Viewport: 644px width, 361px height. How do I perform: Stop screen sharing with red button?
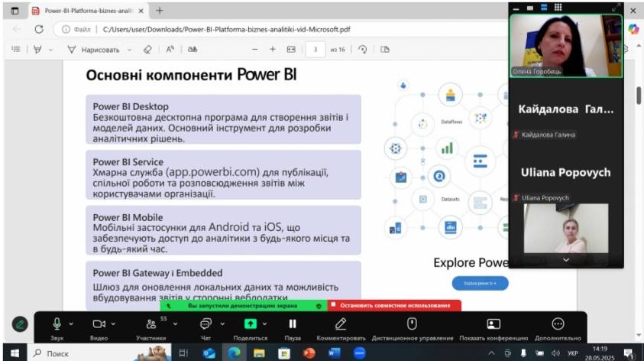pos(395,305)
